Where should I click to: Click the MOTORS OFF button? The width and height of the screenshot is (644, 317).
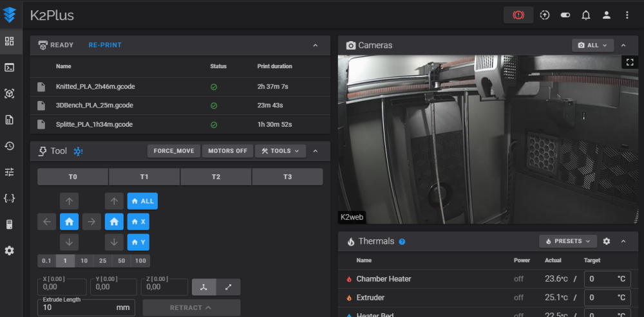point(227,151)
